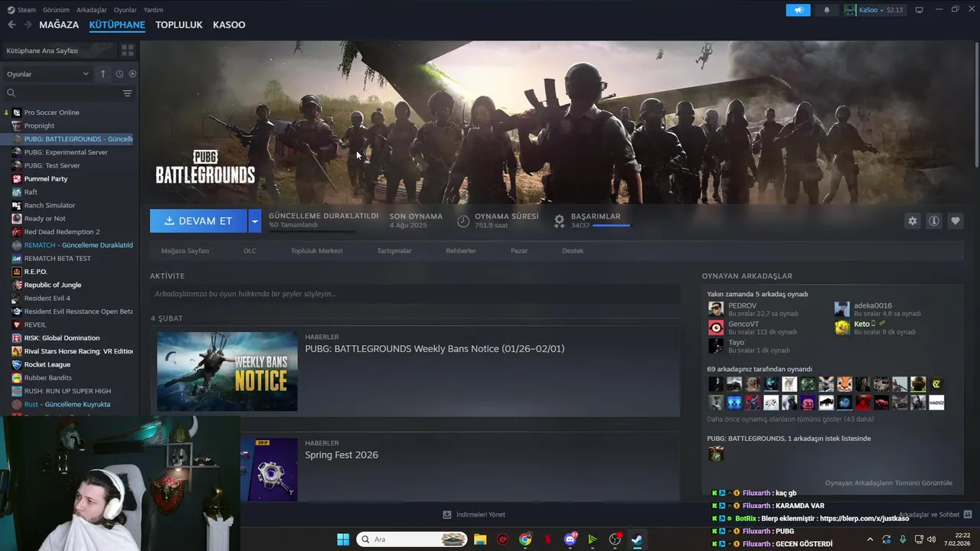Open the Pazar tab
The width and height of the screenshot is (980, 551).
point(519,251)
